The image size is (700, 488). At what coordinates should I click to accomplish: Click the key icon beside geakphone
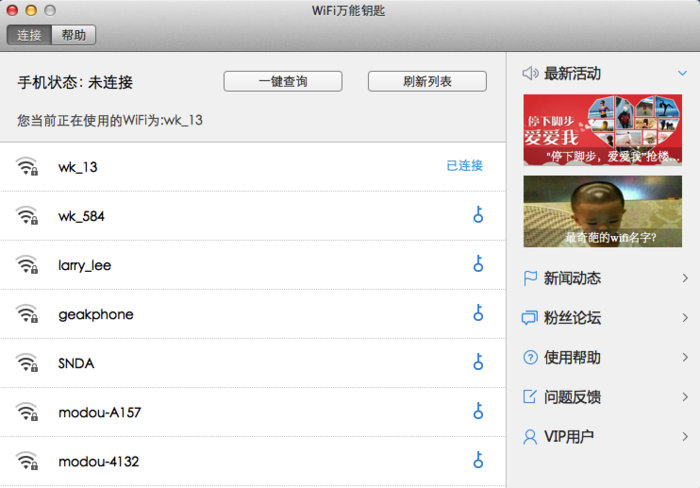tap(477, 313)
